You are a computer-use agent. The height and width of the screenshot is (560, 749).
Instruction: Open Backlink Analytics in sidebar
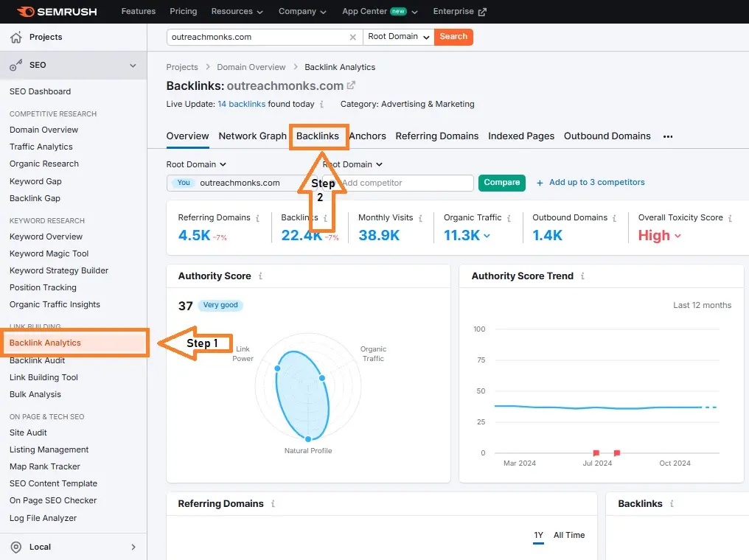(x=74, y=343)
